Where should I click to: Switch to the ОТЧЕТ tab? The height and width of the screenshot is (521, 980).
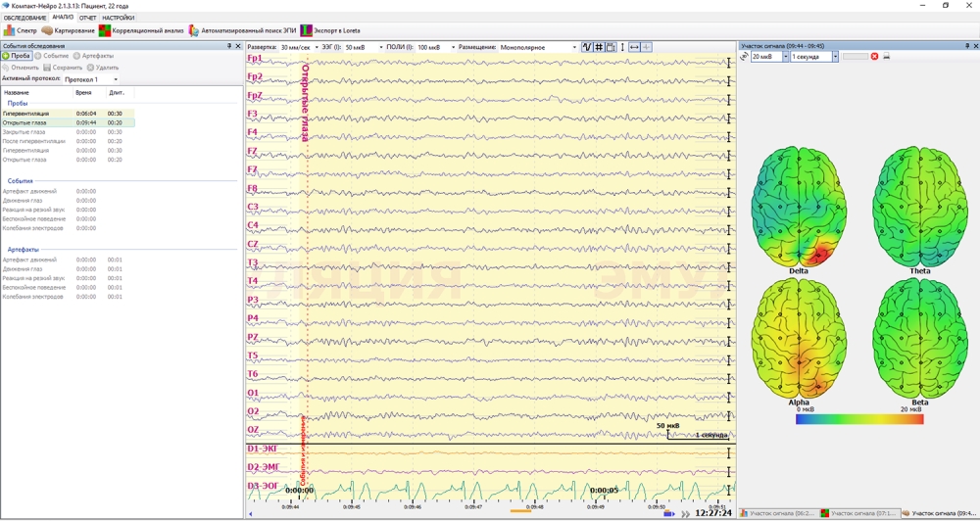coord(87,18)
